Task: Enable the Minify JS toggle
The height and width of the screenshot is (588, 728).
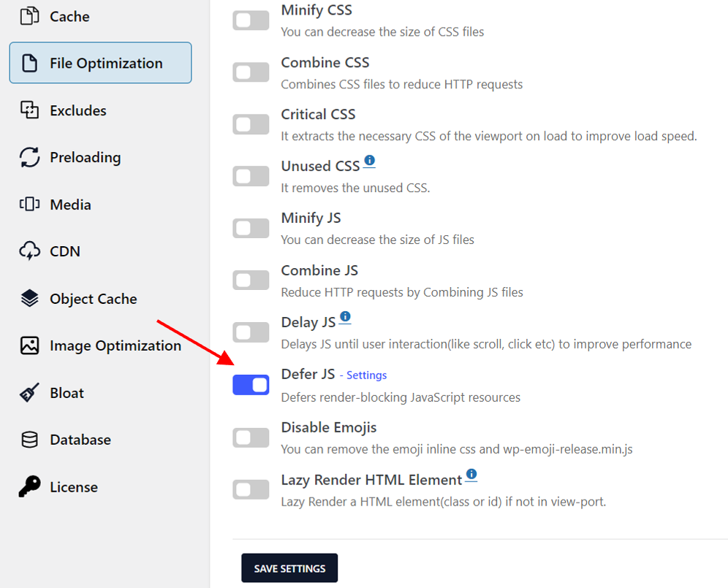Action: tap(251, 229)
